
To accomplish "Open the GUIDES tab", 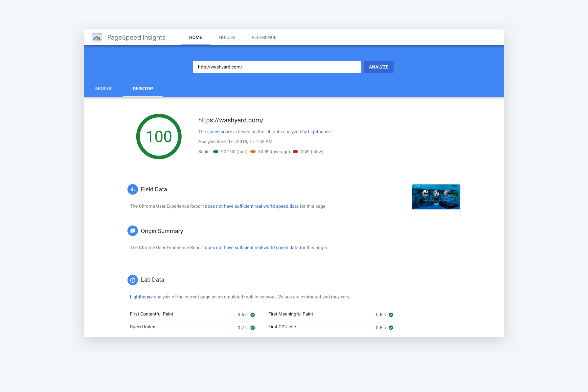I will [227, 37].
